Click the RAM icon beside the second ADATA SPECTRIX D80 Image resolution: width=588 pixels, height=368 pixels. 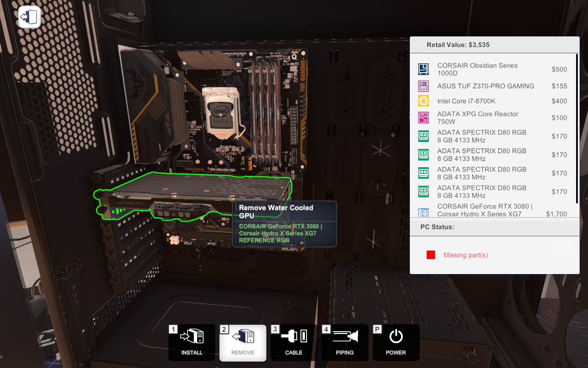coord(423,155)
